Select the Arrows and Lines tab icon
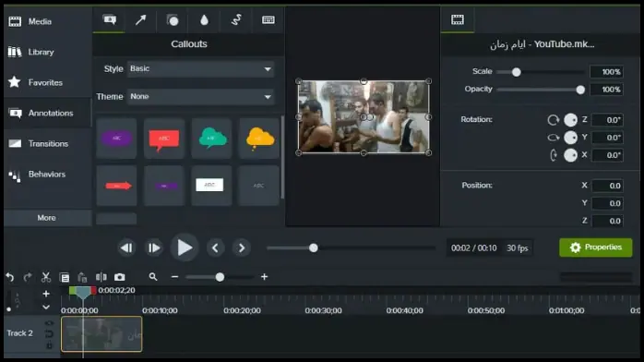 [141, 19]
